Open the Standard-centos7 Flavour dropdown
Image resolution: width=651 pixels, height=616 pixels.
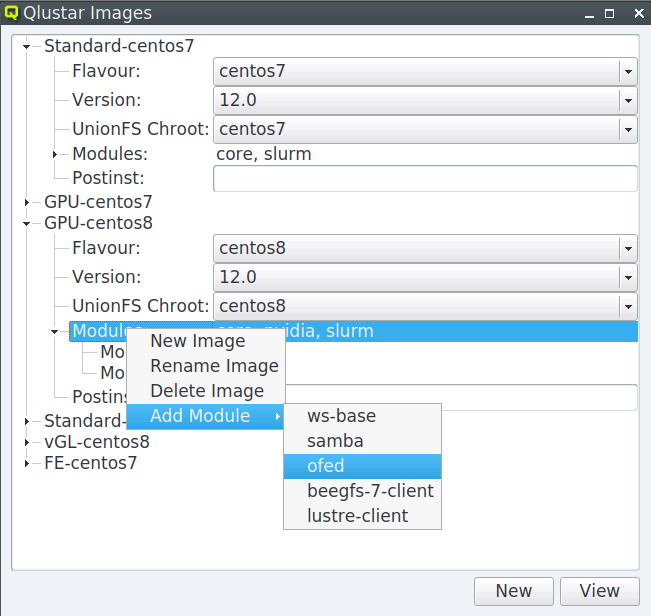tap(425, 71)
